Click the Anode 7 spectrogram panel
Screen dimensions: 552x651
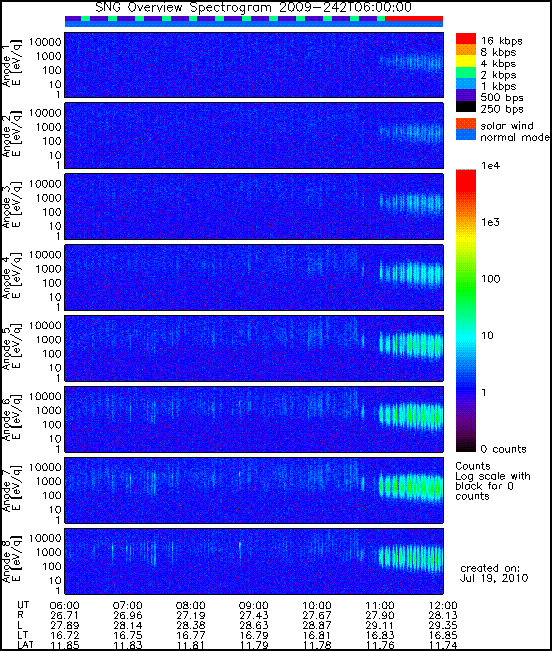click(254, 490)
